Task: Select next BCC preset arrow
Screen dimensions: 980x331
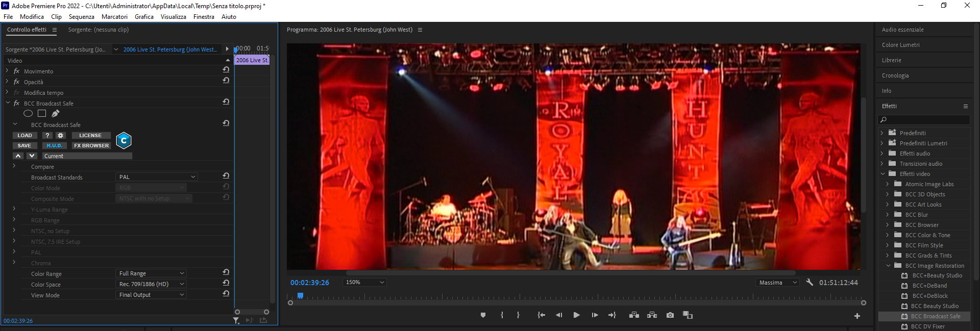Action: click(x=32, y=156)
